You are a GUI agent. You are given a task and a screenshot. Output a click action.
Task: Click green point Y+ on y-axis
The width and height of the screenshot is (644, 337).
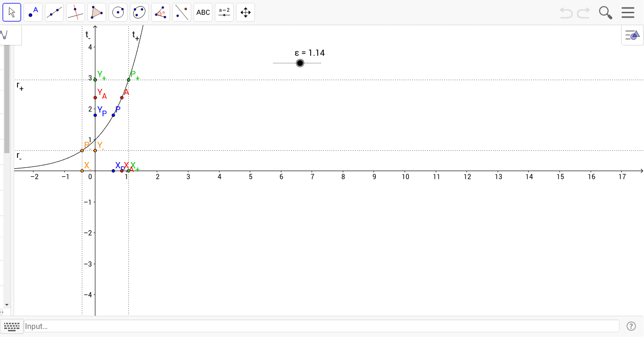tap(95, 80)
